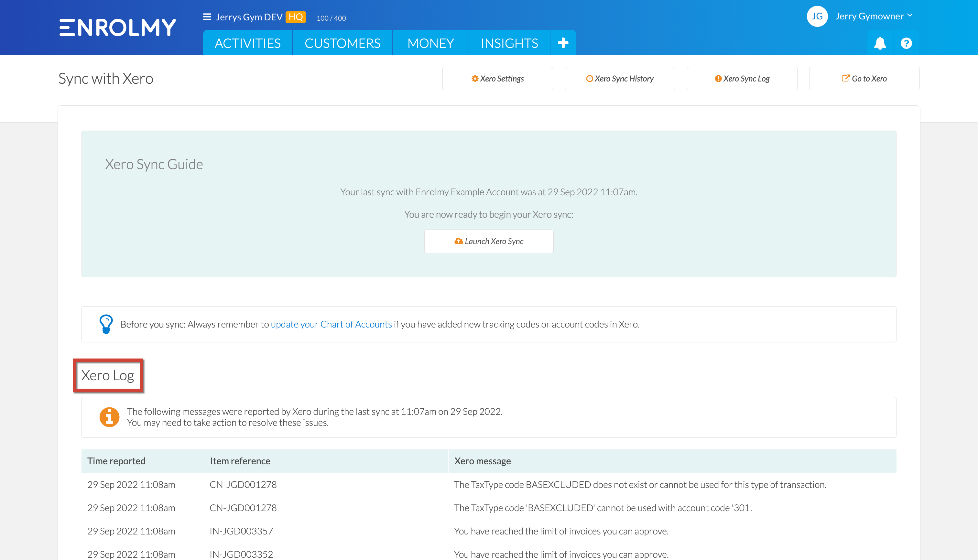
Task: Click the Sync with Xero page title
Action: 106,79
